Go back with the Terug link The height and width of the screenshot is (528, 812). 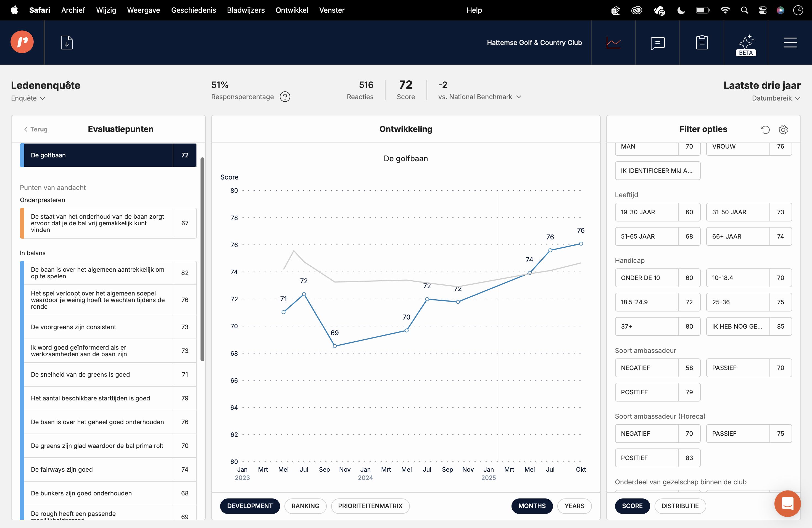coord(35,129)
